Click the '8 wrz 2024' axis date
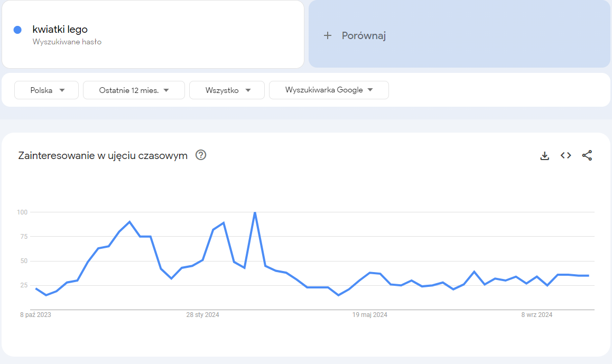Image resolution: width=612 pixels, height=364 pixels. [x=536, y=314]
